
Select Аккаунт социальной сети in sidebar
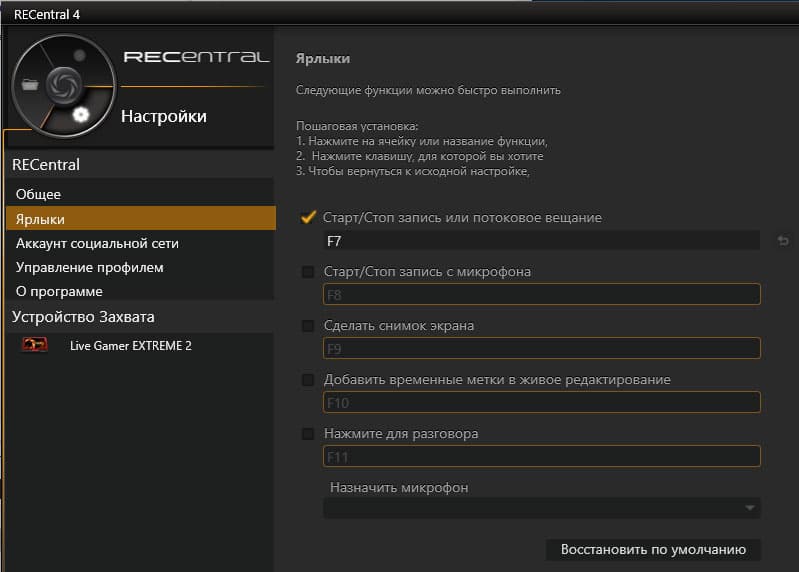[97, 243]
